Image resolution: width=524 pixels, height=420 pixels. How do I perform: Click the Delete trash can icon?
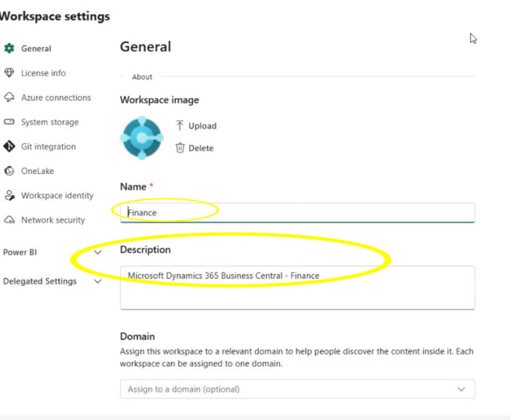(x=180, y=147)
